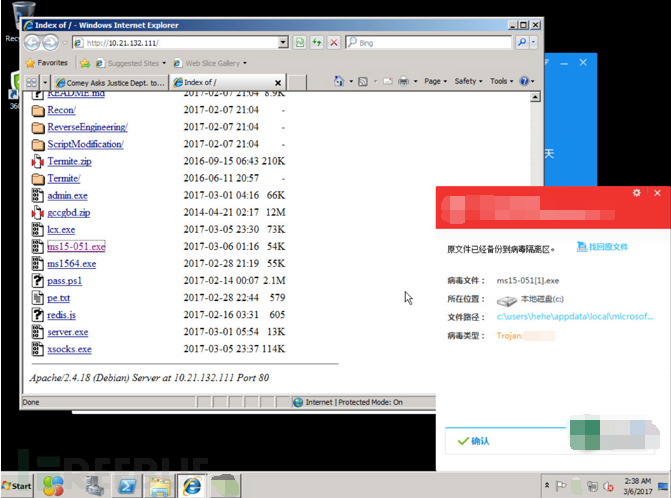The image size is (671, 498).
Task: Expand the address bar dropdown
Action: tap(283, 42)
